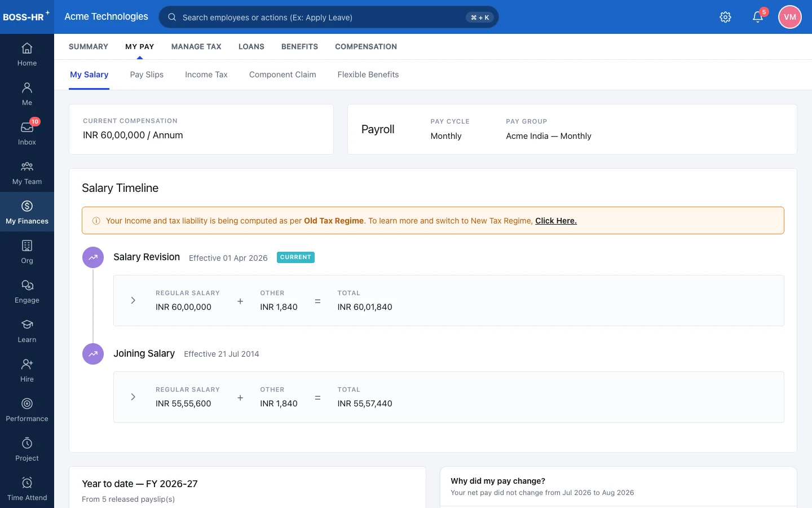Switch to the Manage Tax tab
The image size is (812, 508).
[x=196, y=47]
